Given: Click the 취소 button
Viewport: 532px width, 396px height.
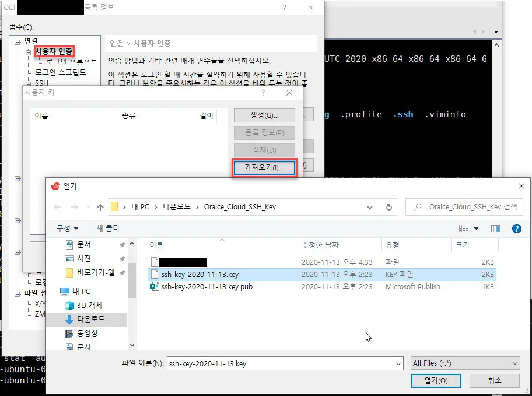Looking at the screenshot, I should [494, 380].
